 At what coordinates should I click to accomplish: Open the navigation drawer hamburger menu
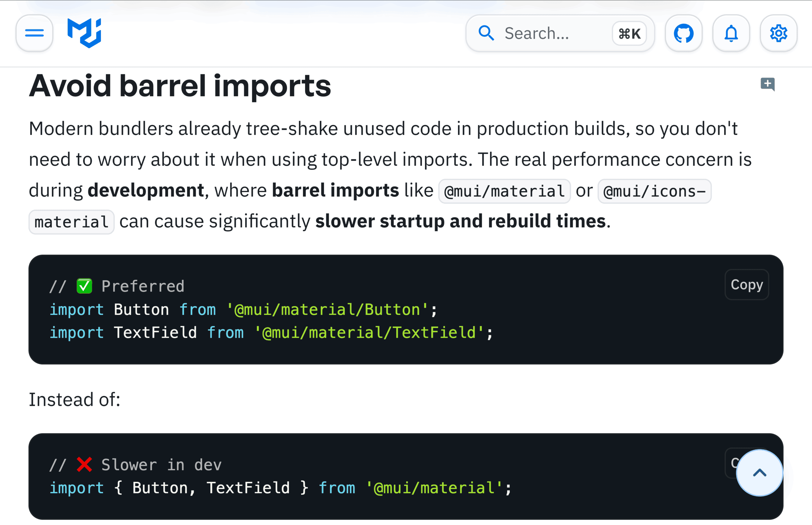tap(35, 33)
